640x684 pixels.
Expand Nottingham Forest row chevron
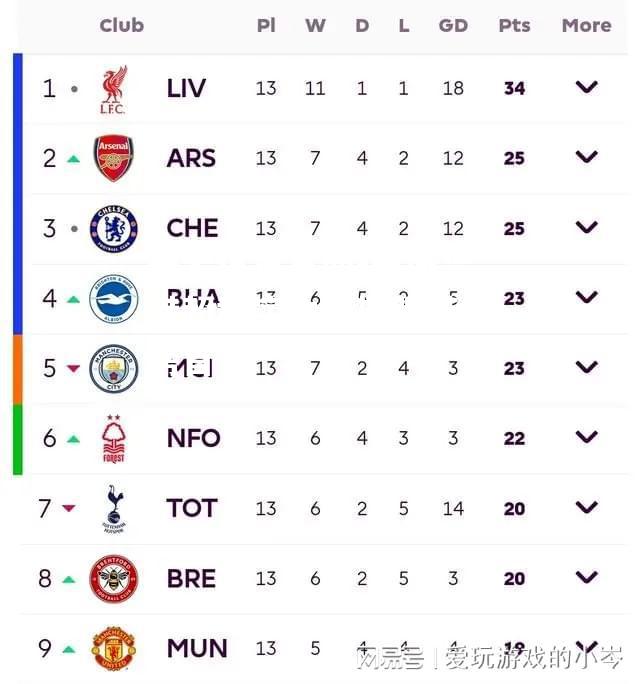pyautogui.click(x=586, y=437)
